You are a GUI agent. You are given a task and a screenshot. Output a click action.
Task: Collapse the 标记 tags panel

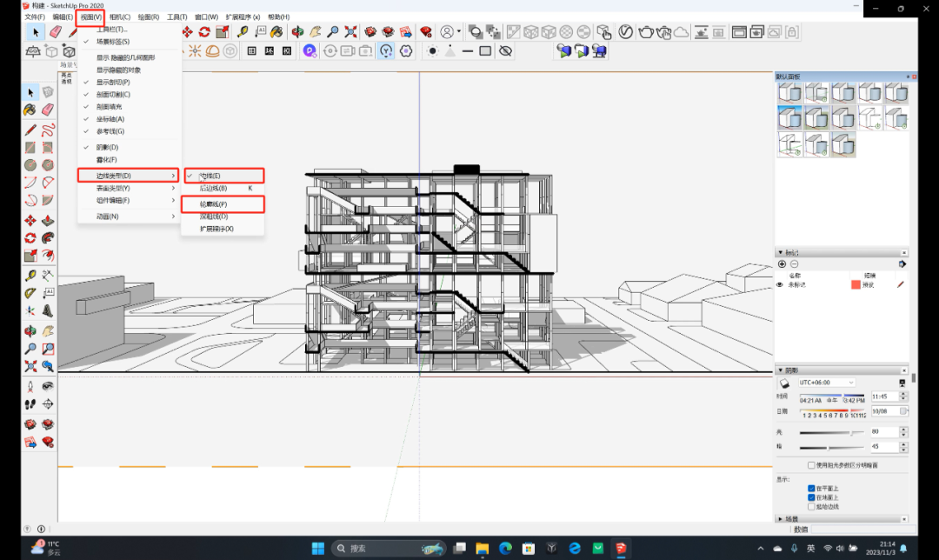click(x=780, y=253)
